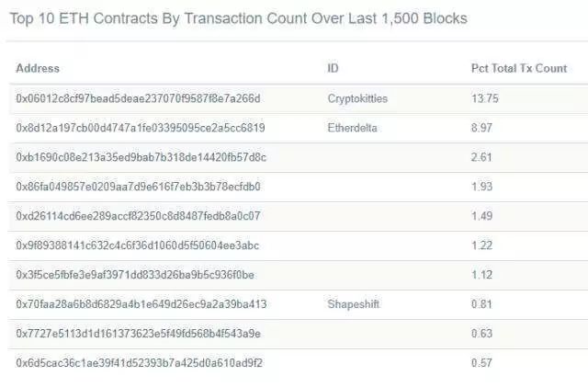Click the Pct Total Tx Count header

(519, 68)
